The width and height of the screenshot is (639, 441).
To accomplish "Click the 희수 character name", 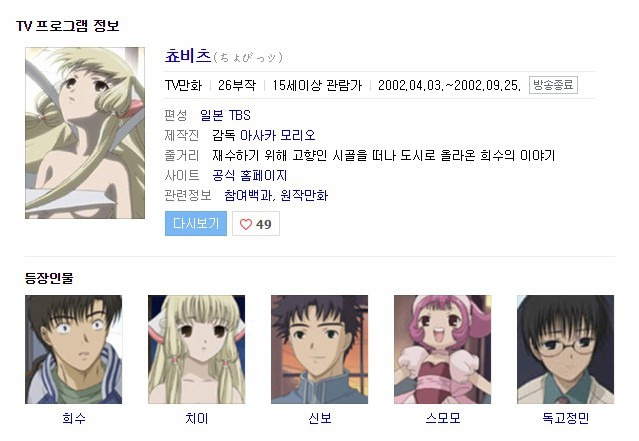I will tap(74, 418).
